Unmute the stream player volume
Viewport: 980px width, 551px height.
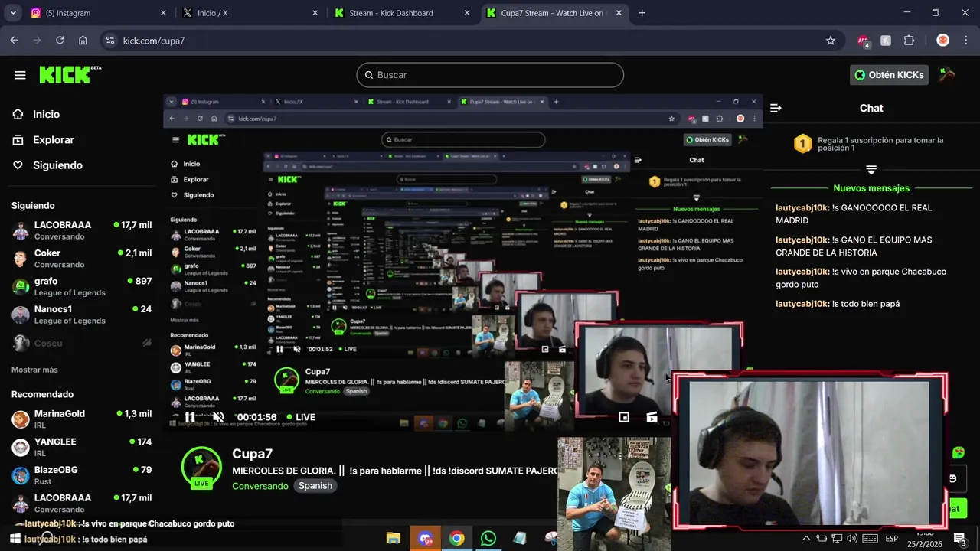218,417
